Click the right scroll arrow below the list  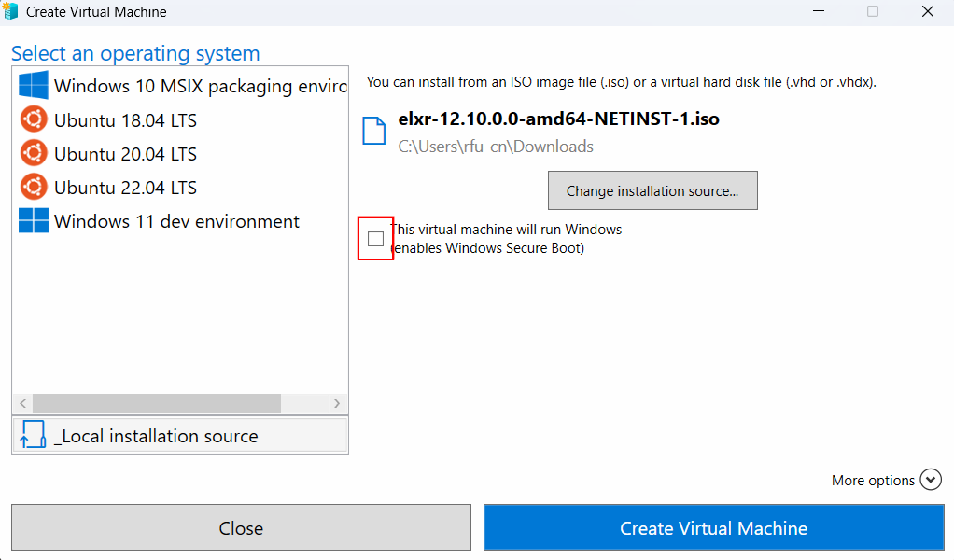coord(339,402)
